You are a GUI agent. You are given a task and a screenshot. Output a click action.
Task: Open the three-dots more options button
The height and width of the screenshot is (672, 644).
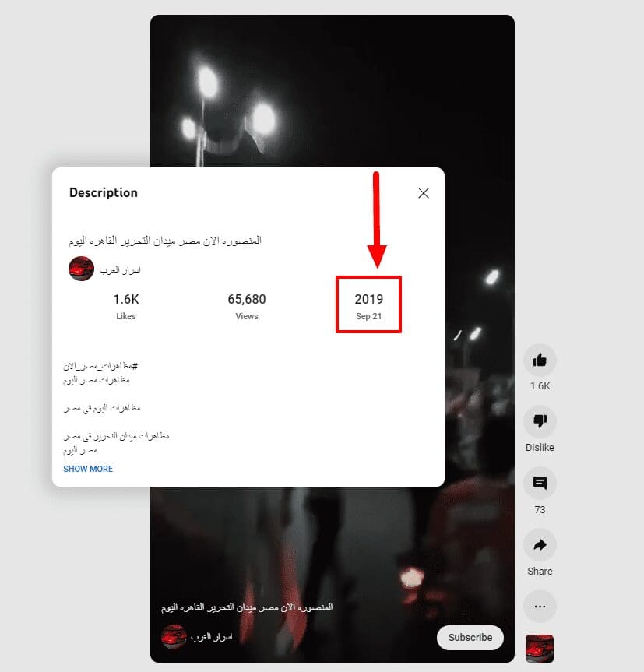coord(540,607)
